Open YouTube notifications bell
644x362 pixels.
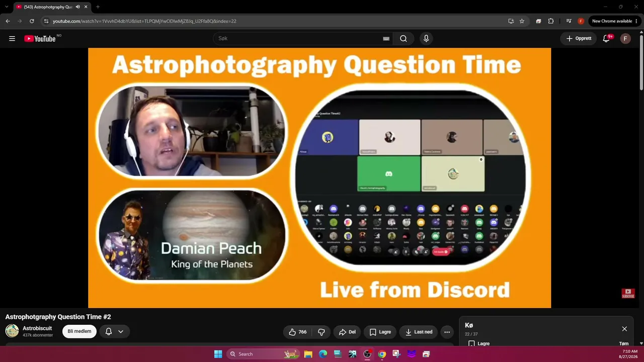606,39
